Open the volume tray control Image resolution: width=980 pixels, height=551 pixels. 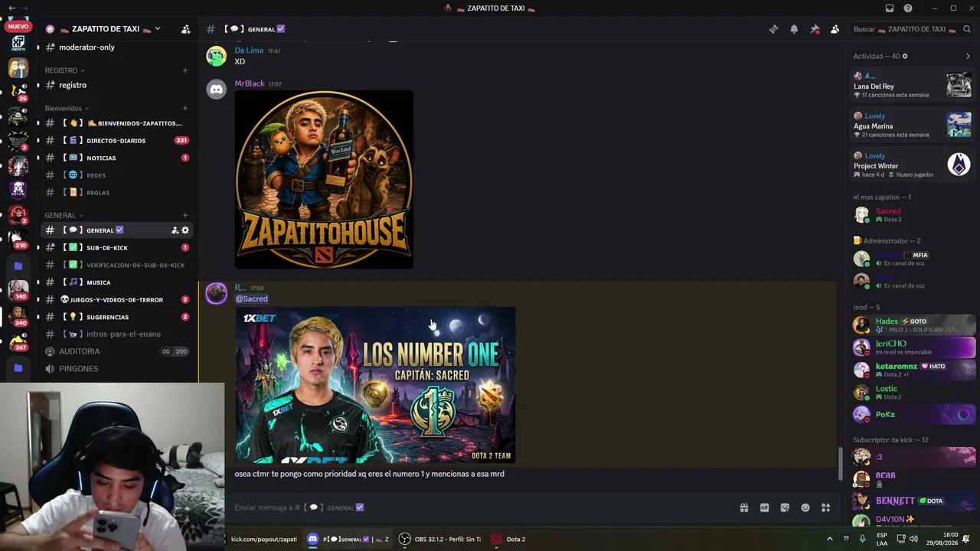(913, 539)
